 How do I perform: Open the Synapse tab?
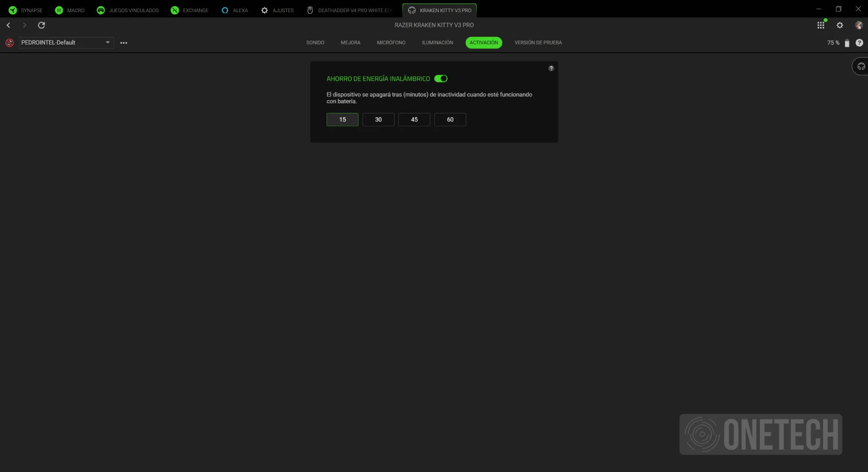point(26,10)
